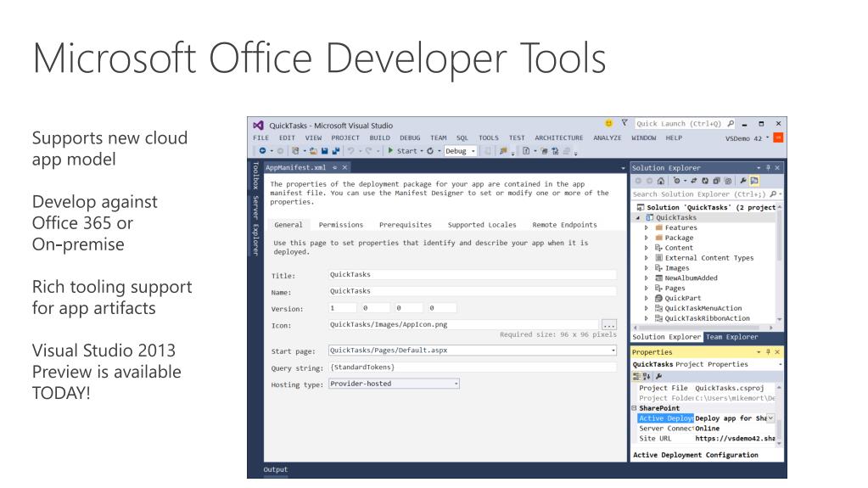Switch to the Permissions tab
Viewport: 868px width, 488px height.
pyautogui.click(x=341, y=225)
